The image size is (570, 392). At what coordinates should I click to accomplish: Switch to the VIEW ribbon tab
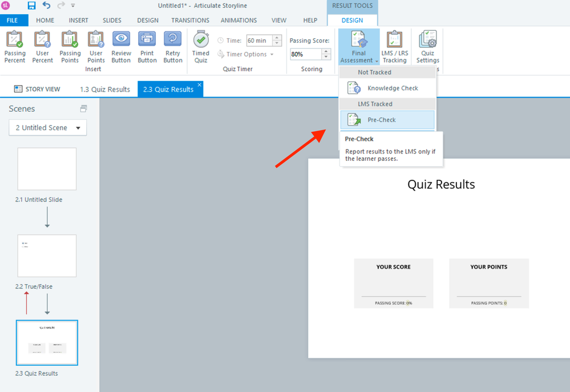(279, 21)
